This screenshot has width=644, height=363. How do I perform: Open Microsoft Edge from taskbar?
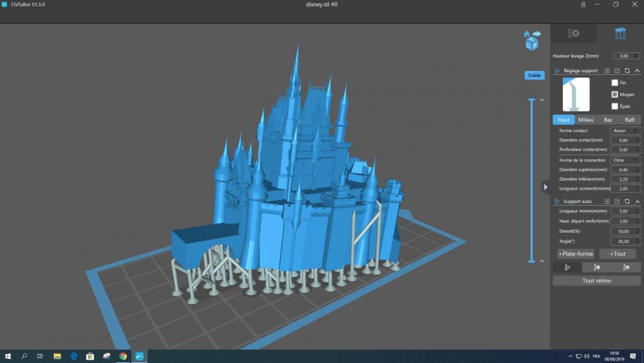point(74,357)
